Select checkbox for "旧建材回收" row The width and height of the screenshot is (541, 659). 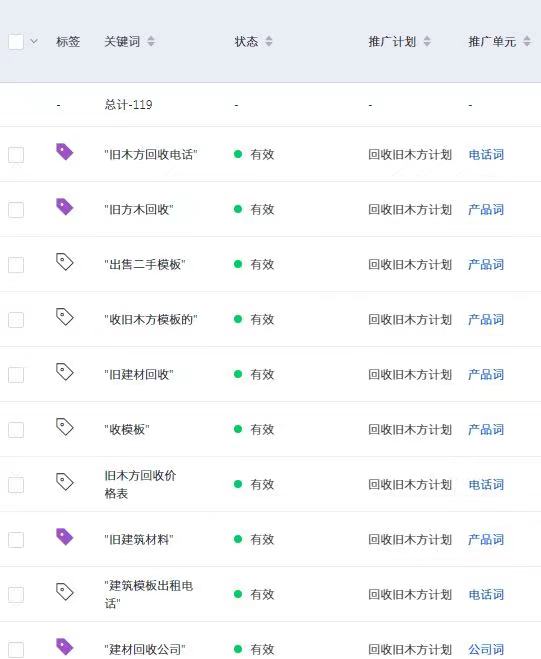point(16,375)
